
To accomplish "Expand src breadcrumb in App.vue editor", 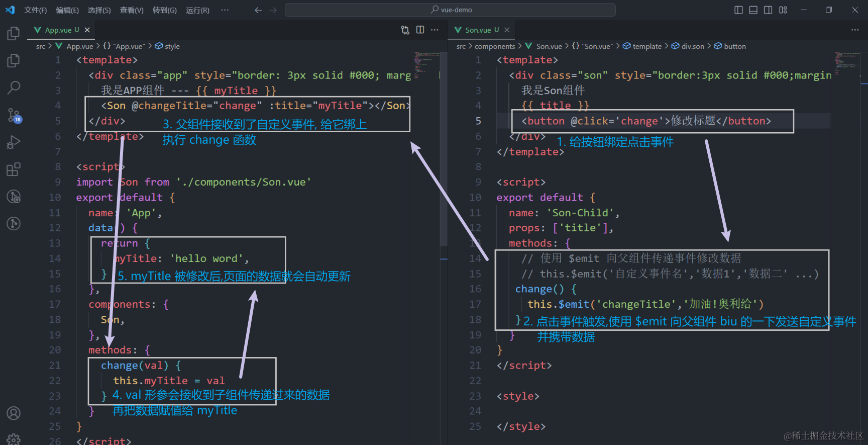I will [x=41, y=46].
